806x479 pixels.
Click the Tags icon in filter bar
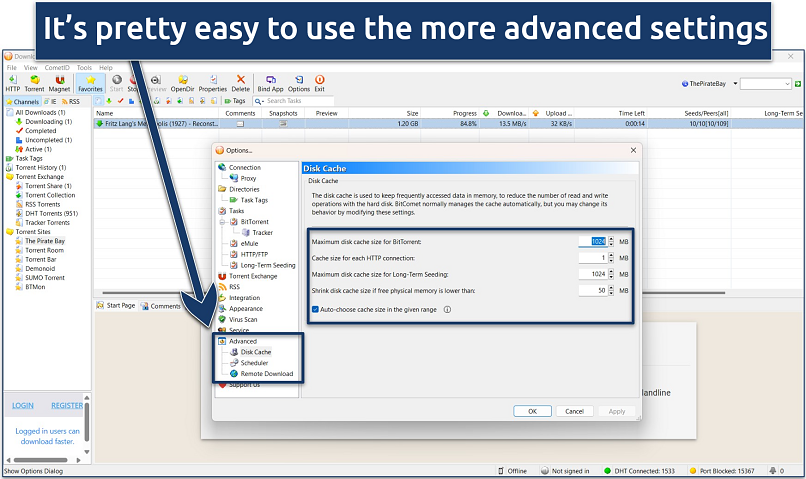pos(235,101)
